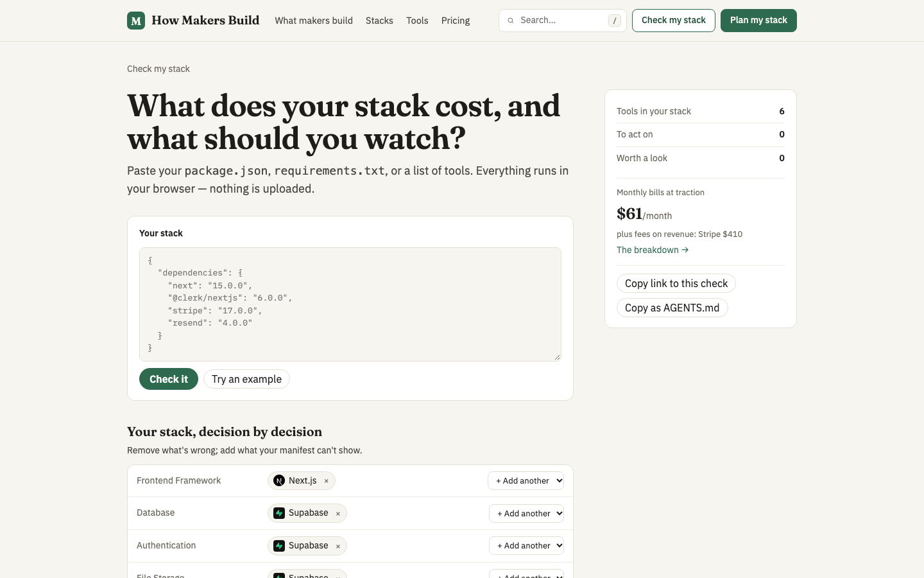Click the Worth a look row
Viewport: 924px width, 578px height.
click(701, 158)
